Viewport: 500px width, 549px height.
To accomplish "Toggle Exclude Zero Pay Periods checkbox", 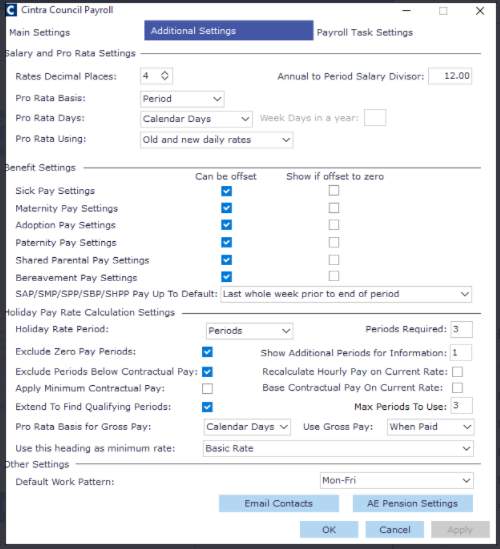I will coord(207,352).
